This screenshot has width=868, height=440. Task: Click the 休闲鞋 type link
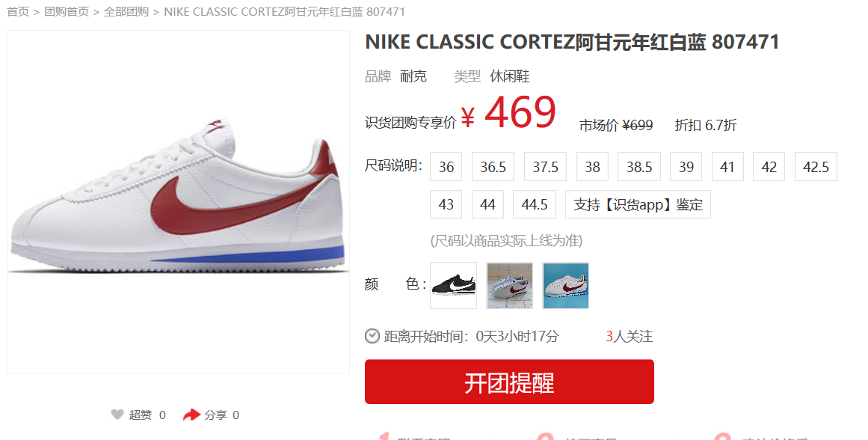(x=510, y=76)
